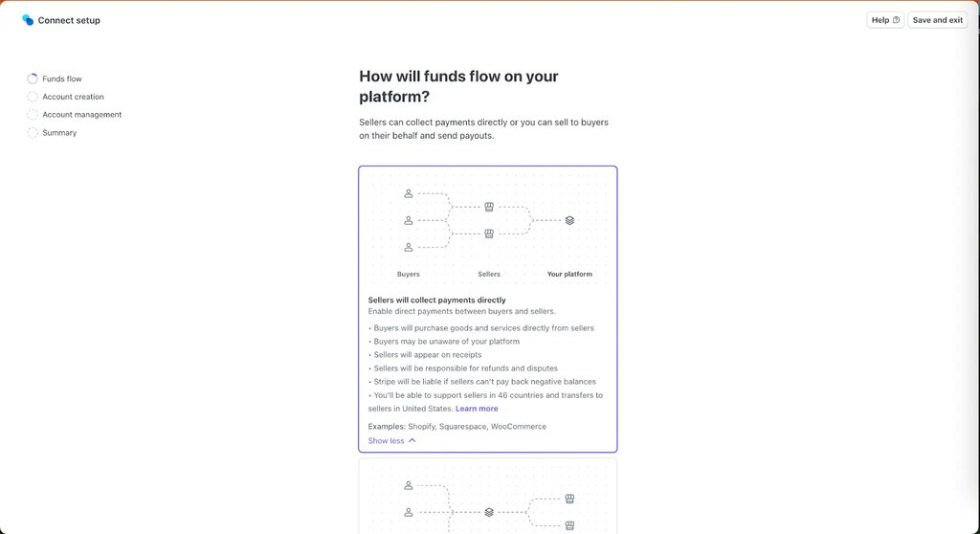Go to Funds flow step
This screenshot has height=534, width=980.
(x=62, y=78)
